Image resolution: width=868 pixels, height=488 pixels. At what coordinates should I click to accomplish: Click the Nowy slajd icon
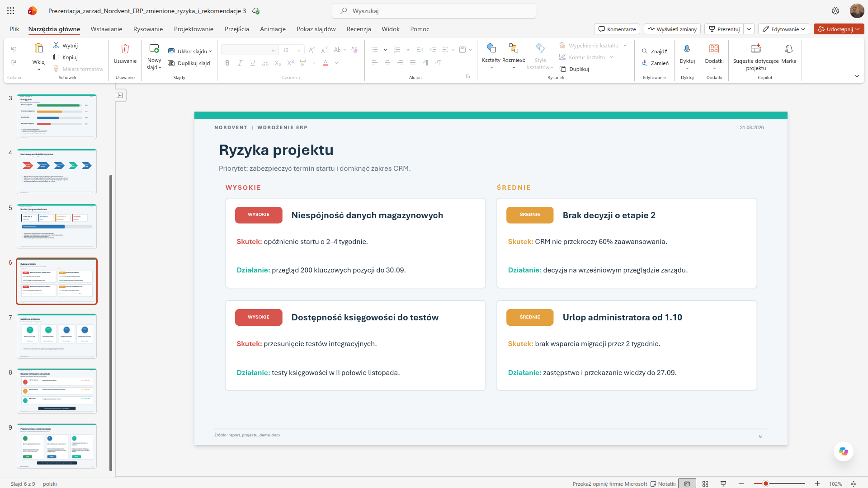coord(154,48)
